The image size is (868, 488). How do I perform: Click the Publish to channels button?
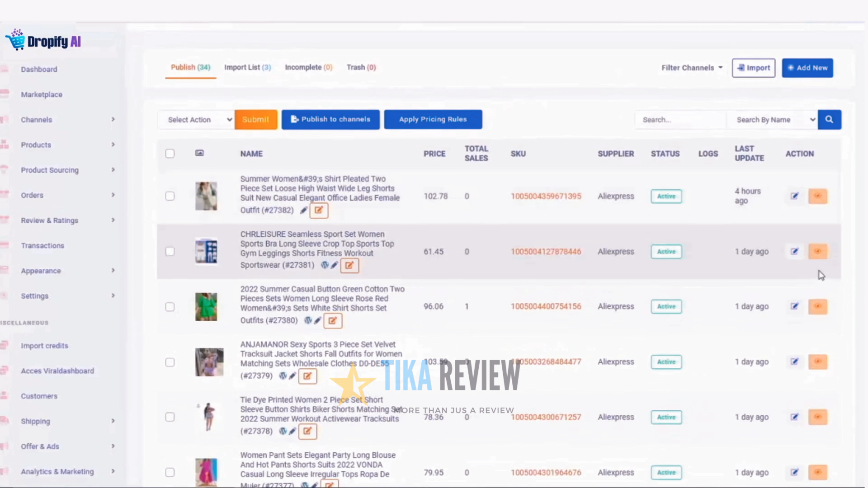[x=330, y=119]
